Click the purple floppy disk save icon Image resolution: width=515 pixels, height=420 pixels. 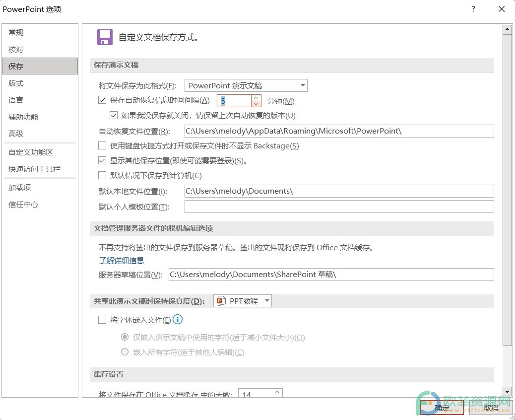click(x=105, y=37)
